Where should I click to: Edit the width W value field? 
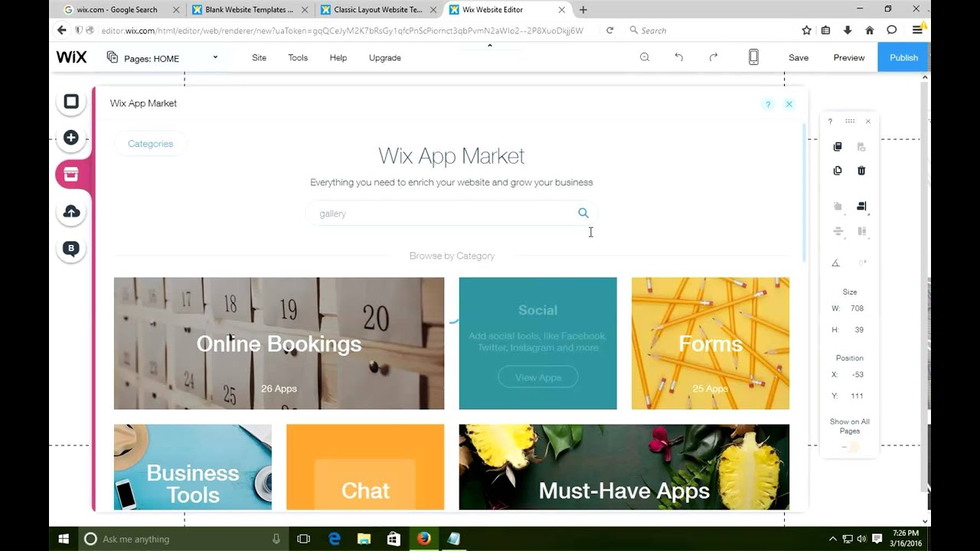tap(857, 308)
